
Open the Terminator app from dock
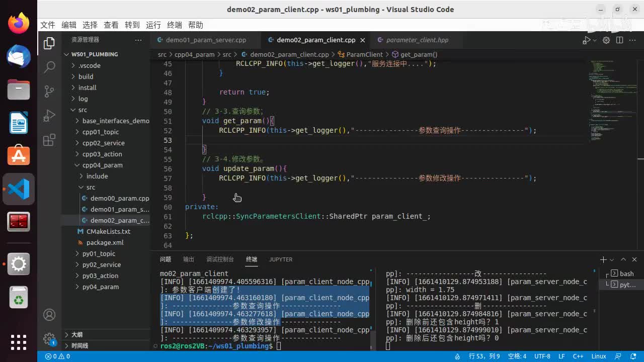(x=19, y=222)
